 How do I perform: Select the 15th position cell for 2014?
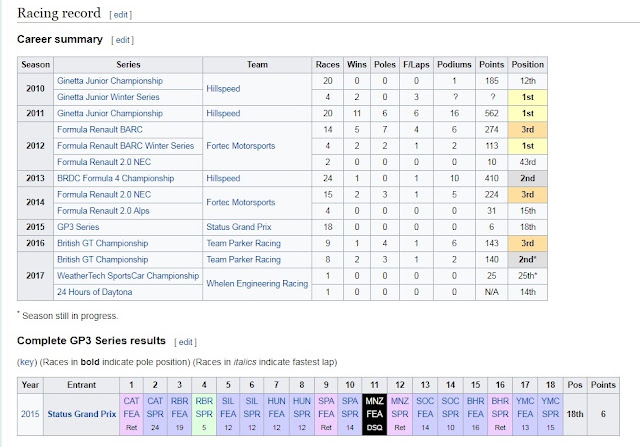[x=527, y=211]
